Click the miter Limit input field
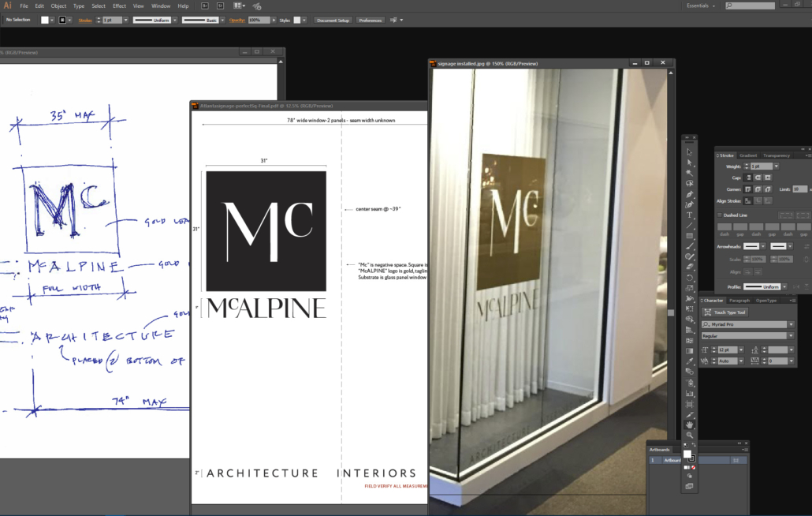 click(799, 189)
